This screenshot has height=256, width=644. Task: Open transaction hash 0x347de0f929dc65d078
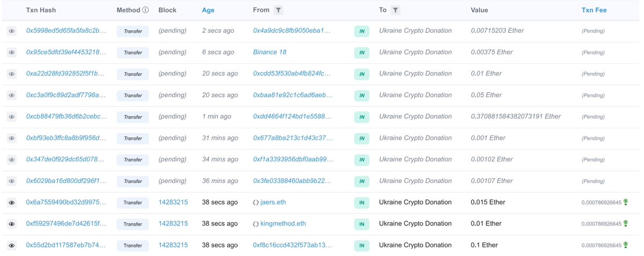tap(66, 159)
